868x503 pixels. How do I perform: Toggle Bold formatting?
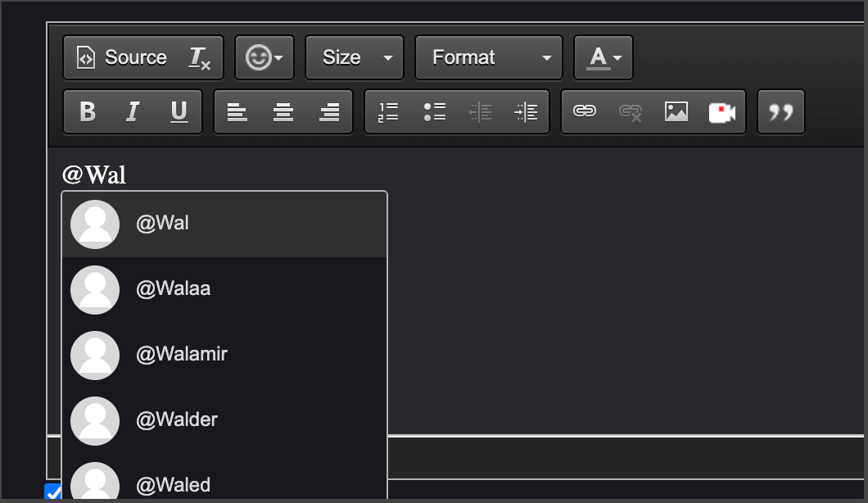(x=88, y=111)
